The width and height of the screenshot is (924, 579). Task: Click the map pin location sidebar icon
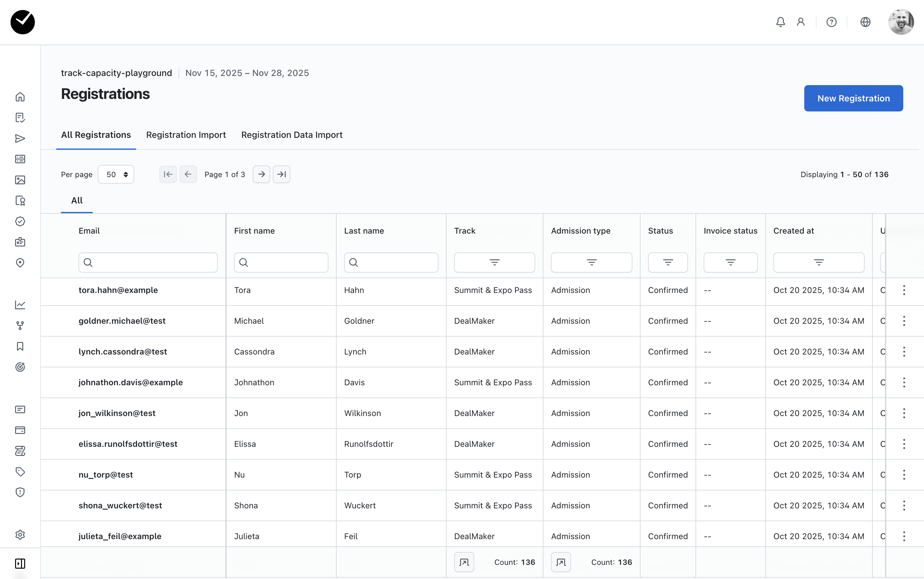(x=20, y=263)
